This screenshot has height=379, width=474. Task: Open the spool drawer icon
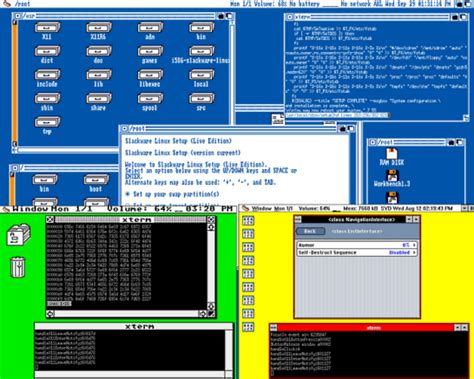[150, 99]
